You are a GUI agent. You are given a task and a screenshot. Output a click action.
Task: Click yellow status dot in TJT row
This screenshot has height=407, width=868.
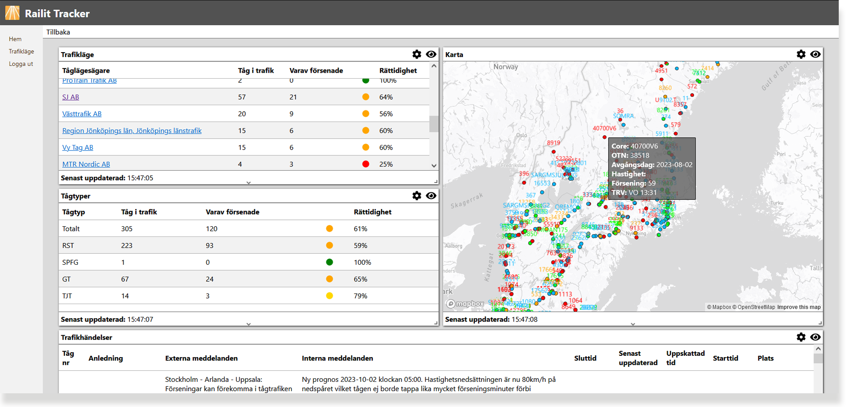[330, 296]
